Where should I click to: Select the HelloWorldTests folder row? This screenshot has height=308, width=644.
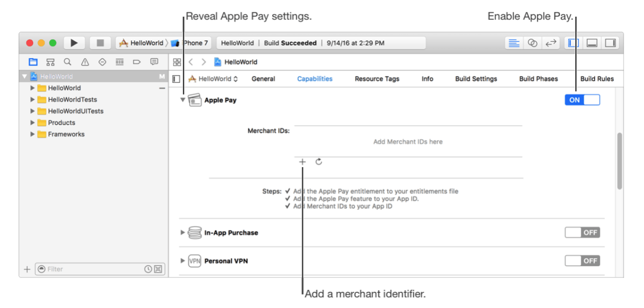(x=94, y=100)
